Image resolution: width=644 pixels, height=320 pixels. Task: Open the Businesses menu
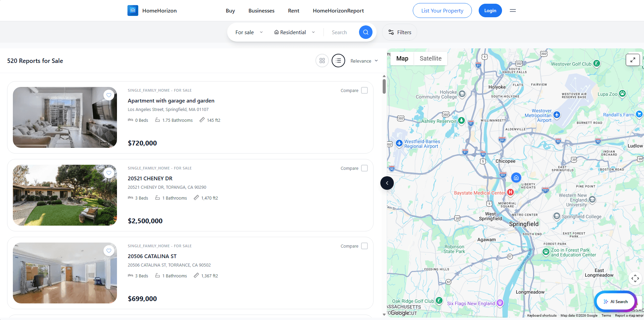point(261,10)
